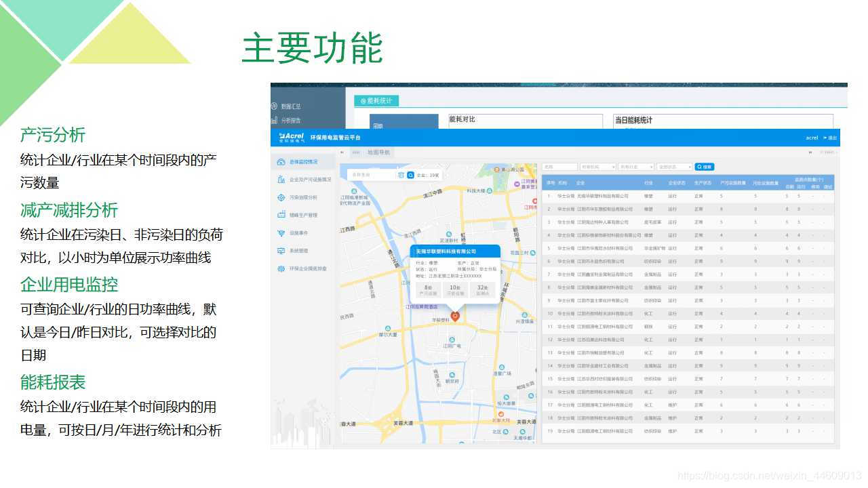Open 总体监控情况 menu item
Image resolution: width=868 pixels, height=488 pixels.
click(303, 162)
